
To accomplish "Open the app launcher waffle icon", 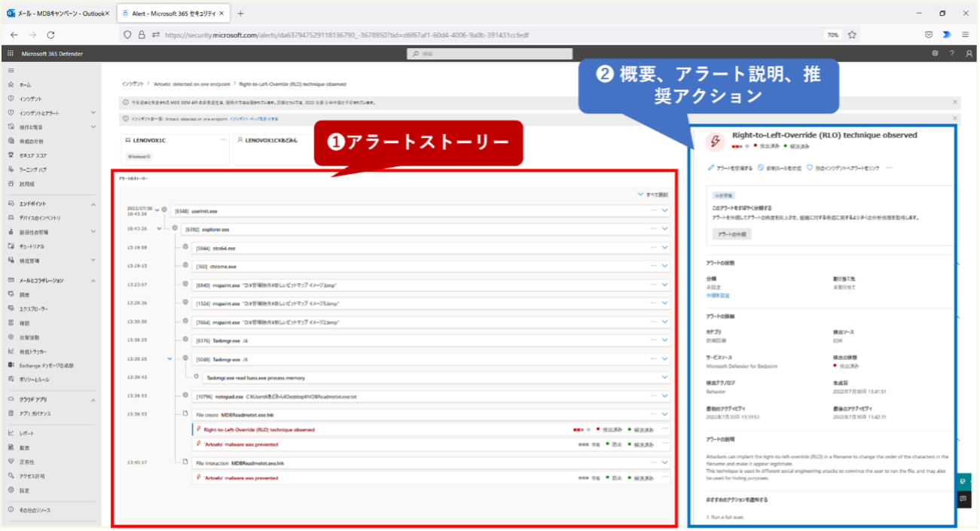I will (11, 53).
